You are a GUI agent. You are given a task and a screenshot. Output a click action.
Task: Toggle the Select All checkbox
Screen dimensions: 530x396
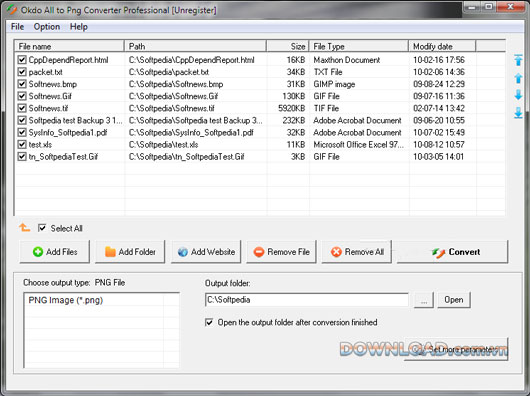[x=42, y=228]
